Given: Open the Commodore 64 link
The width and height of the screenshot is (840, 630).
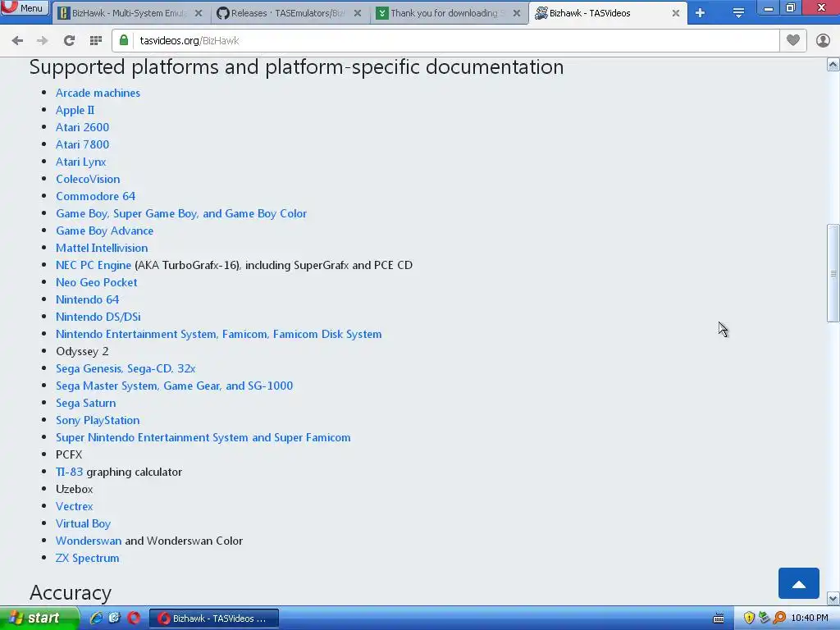Looking at the screenshot, I should [x=95, y=196].
